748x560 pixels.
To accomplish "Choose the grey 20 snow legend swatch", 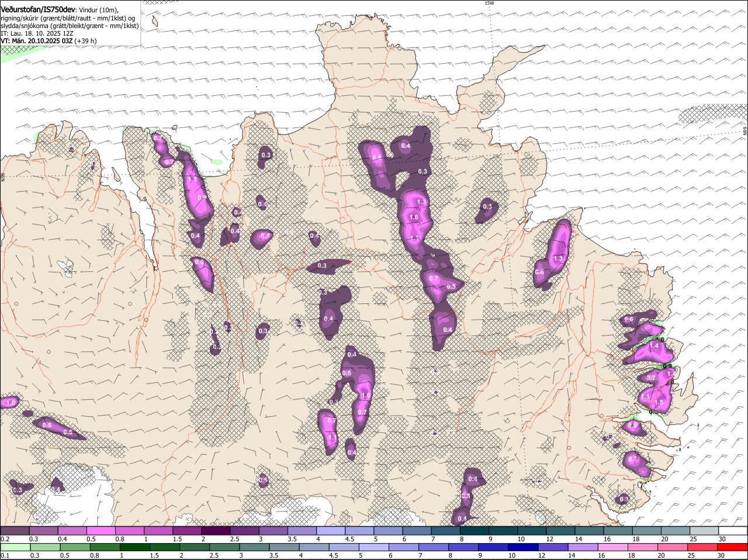I will (675, 530).
